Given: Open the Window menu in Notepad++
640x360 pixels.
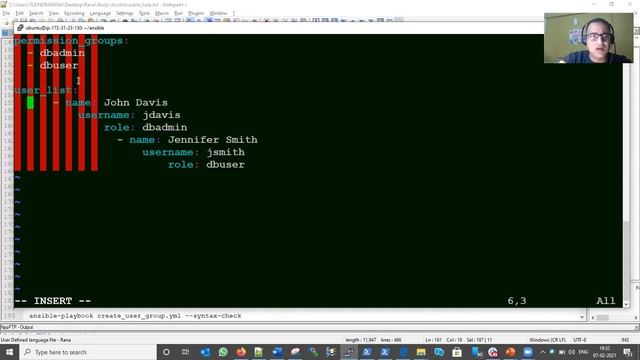Looking at the screenshot, I should point(218,13).
